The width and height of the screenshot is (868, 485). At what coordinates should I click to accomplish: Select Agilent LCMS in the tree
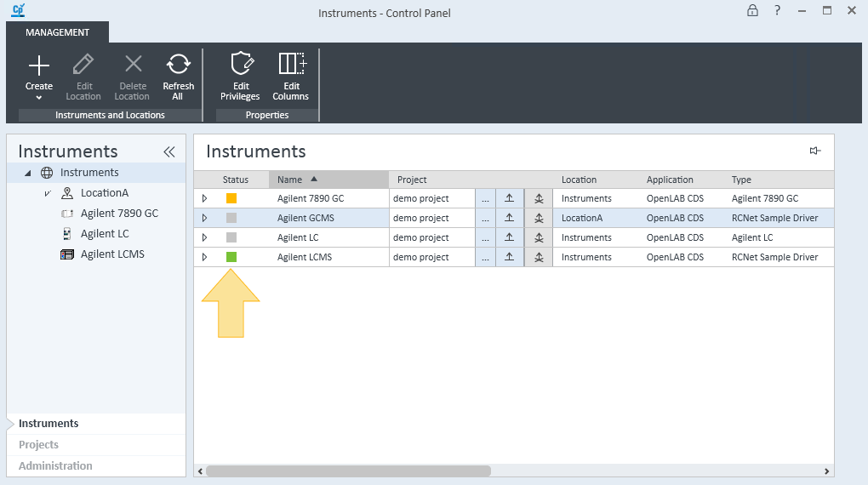[112, 254]
